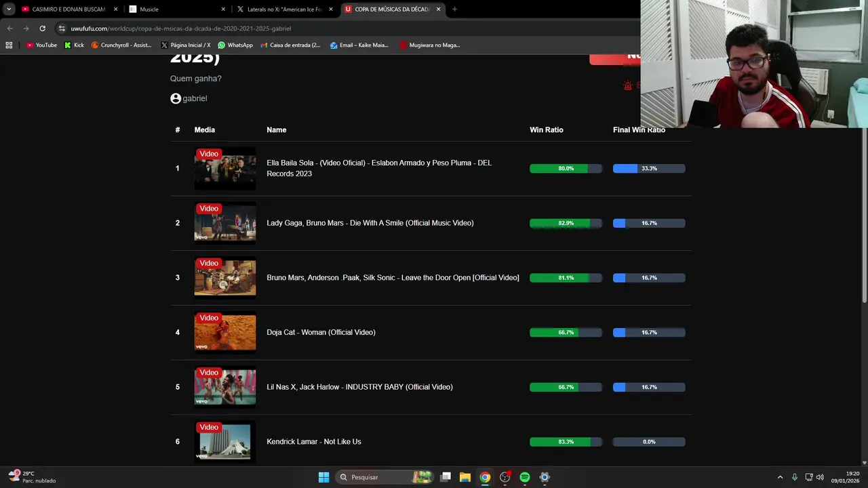Image resolution: width=868 pixels, height=488 pixels.
Task: Go back to previous page
Action: tap(9, 28)
